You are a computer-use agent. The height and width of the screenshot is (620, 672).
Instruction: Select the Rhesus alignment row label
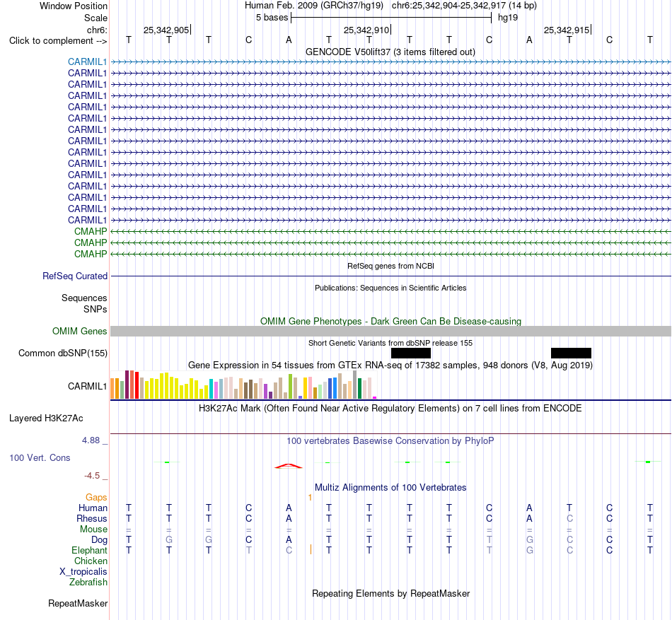click(92, 519)
